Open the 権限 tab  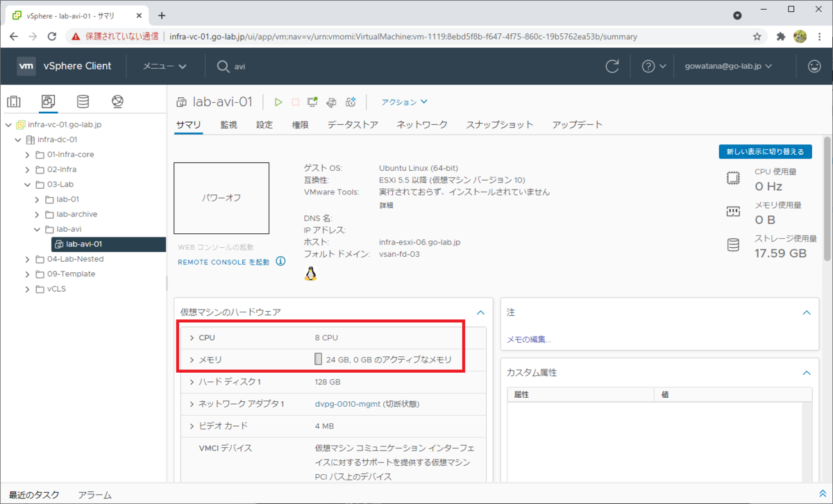click(300, 125)
